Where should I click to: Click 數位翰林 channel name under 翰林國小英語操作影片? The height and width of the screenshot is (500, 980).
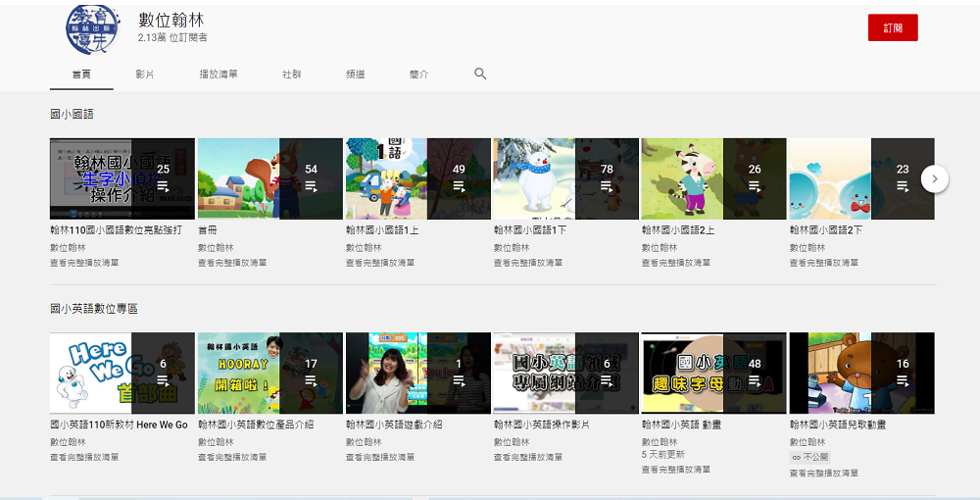[512, 442]
